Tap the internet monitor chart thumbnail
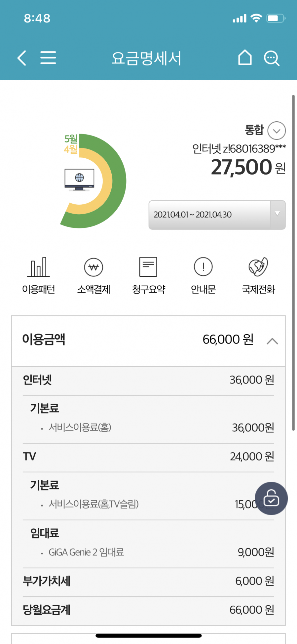The image size is (297, 644). (79, 180)
